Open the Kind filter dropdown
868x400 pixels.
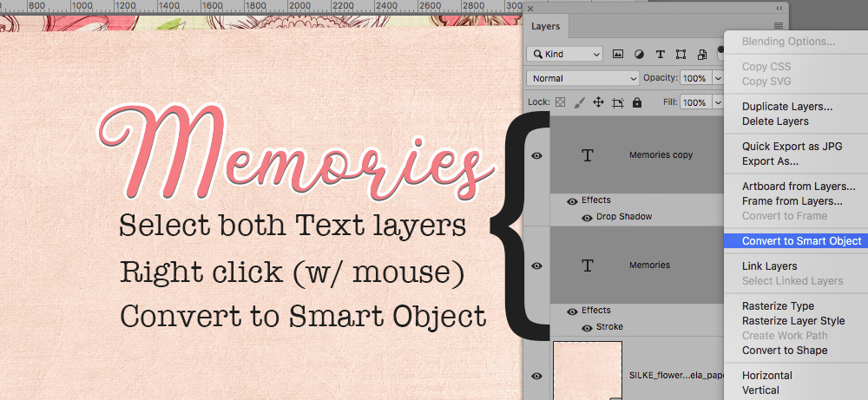pos(564,54)
